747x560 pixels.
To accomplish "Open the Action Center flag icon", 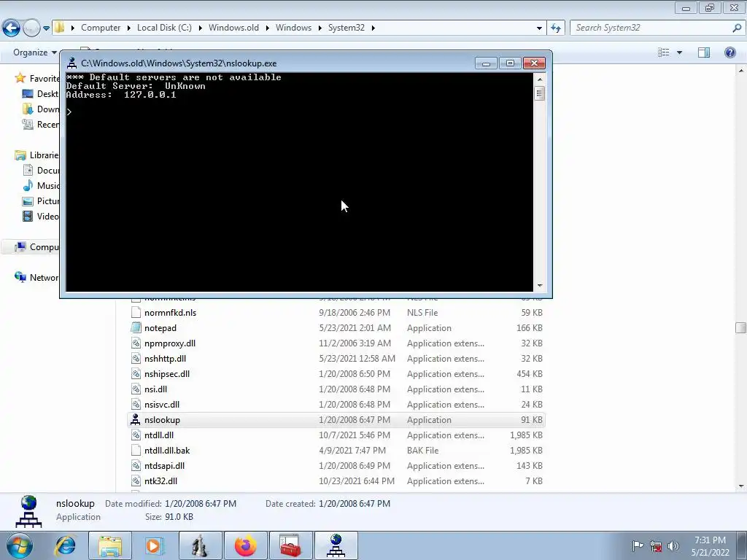I will click(638, 546).
